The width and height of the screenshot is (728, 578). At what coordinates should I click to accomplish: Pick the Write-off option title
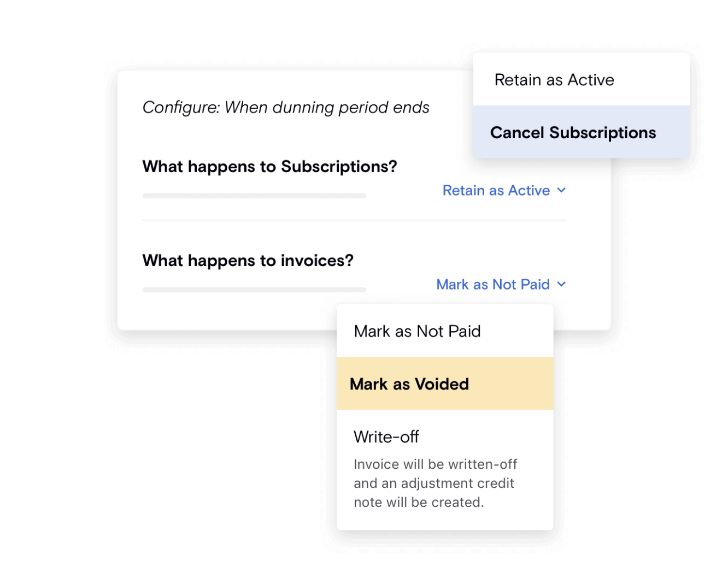[386, 437]
